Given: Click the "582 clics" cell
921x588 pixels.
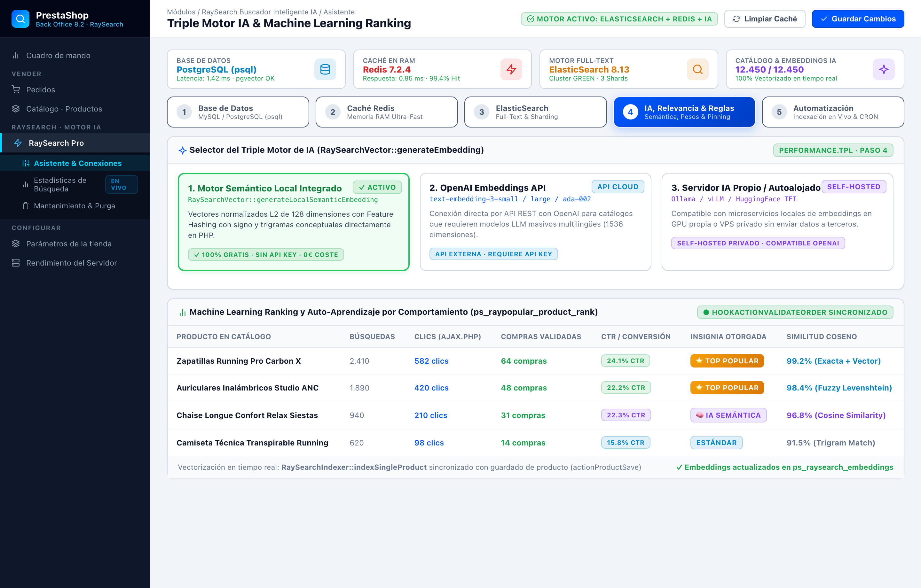Looking at the screenshot, I should coord(431,361).
